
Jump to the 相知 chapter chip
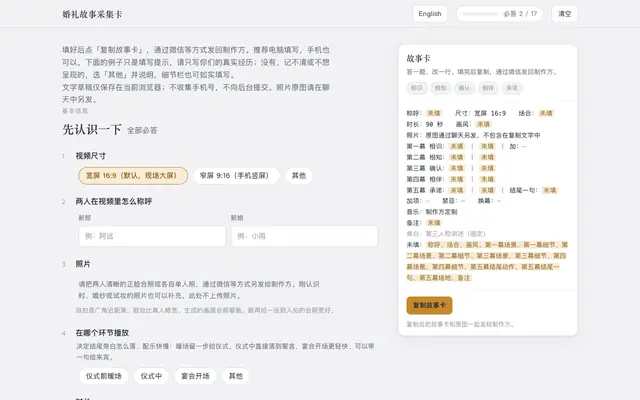coord(440,88)
